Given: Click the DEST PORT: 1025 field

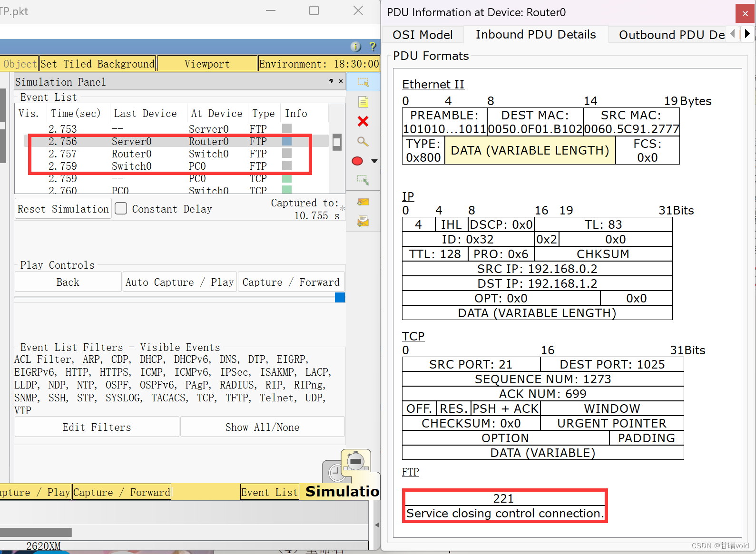Looking at the screenshot, I should 612,364.
